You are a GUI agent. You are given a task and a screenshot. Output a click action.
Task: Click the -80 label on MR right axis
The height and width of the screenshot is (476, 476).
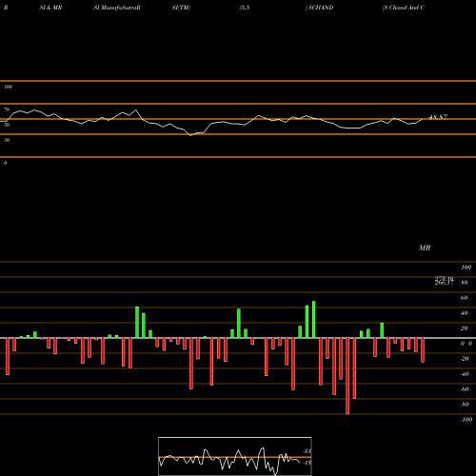click(465, 405)
